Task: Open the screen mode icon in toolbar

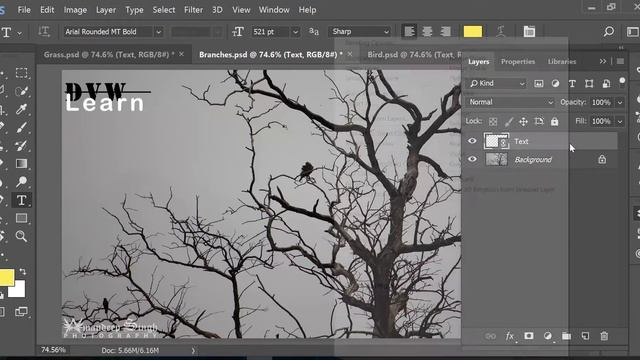Action: 21,312
